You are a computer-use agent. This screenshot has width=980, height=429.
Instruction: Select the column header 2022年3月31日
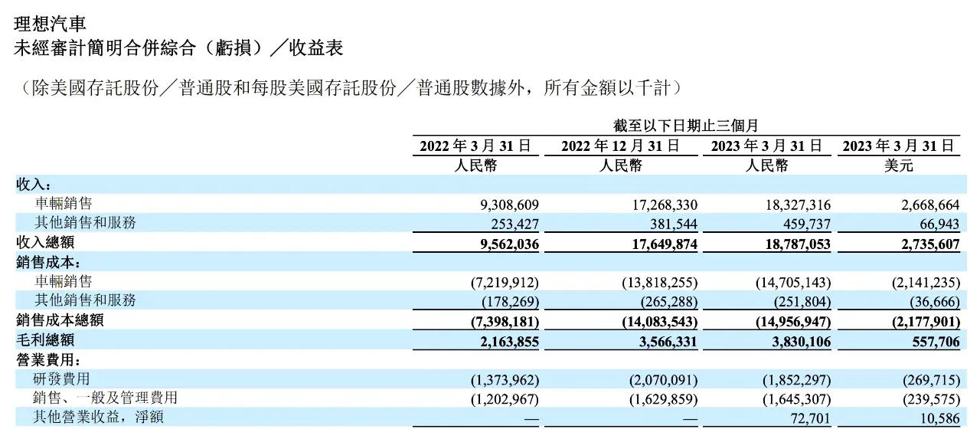tap(475, 146)
